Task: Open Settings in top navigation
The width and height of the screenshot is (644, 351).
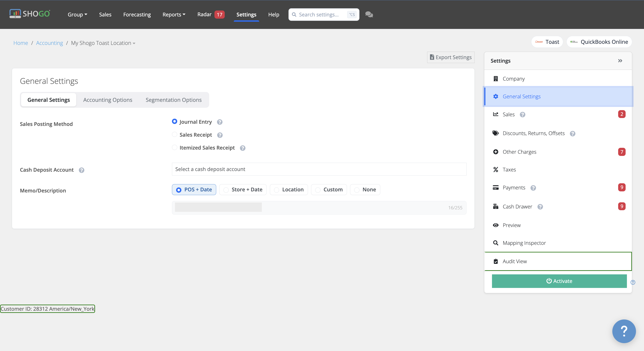Action: click(x=246, y=14)
